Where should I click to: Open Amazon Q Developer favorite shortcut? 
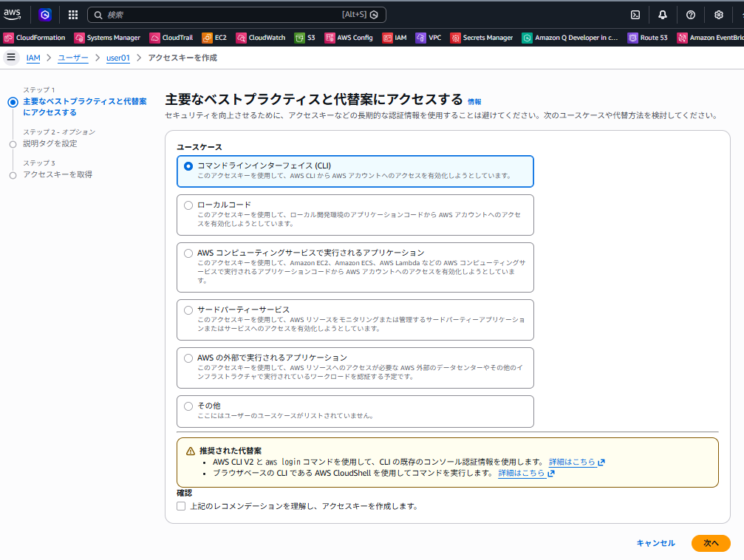(x=570, y=38)
